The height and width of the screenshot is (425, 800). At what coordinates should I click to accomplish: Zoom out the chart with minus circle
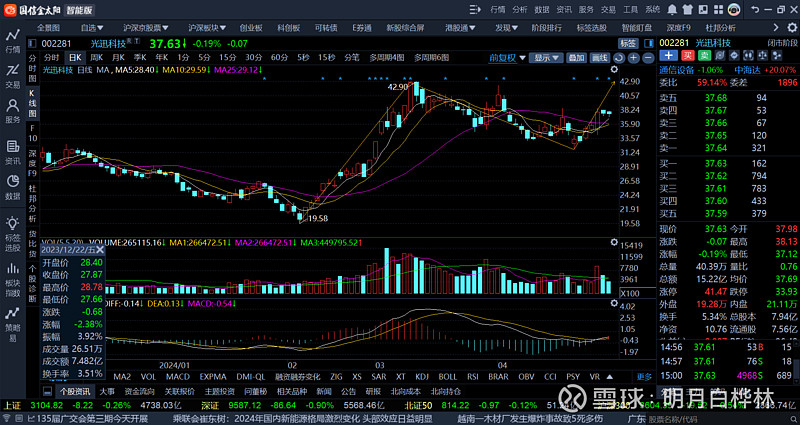[648, 58]
